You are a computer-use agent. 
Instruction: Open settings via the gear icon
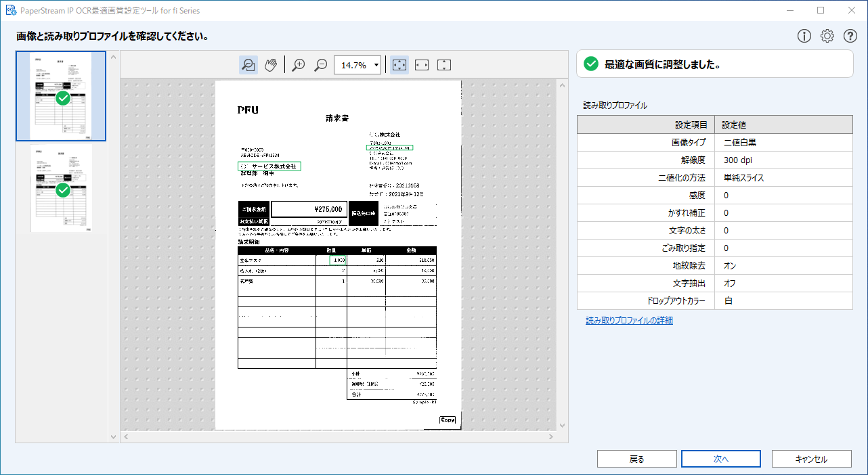point(827,37)
